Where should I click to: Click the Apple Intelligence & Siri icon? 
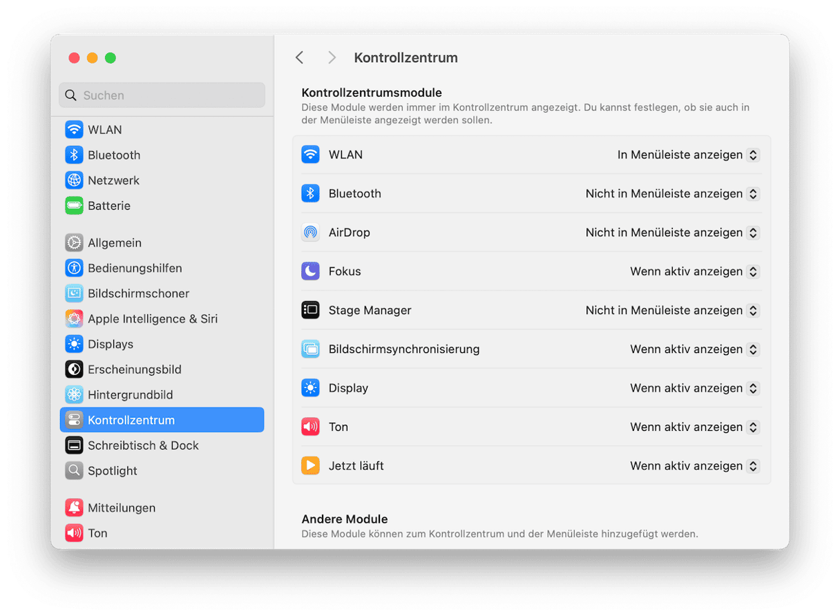click(74, 319)
